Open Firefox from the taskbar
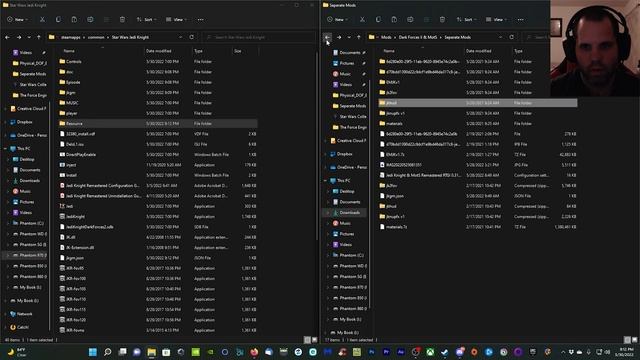The width and height of the screenshot is (640, 360). click(254, 352)
